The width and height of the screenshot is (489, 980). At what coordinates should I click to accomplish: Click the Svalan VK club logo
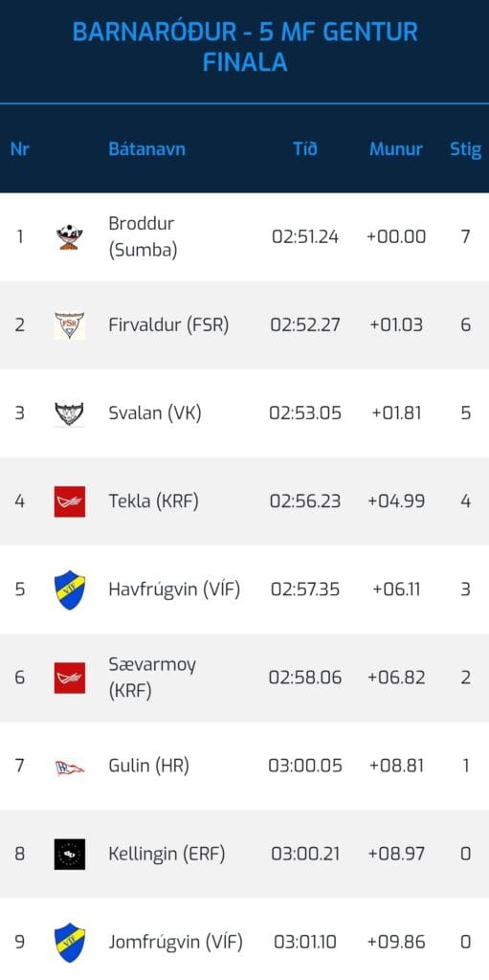pos(70,413)
